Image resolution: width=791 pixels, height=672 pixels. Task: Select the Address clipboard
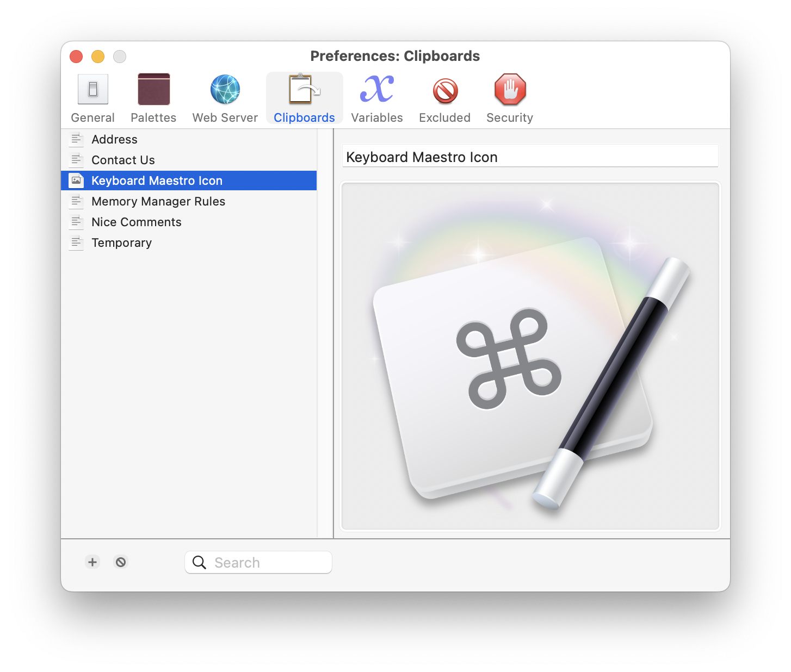pos(114,140)
